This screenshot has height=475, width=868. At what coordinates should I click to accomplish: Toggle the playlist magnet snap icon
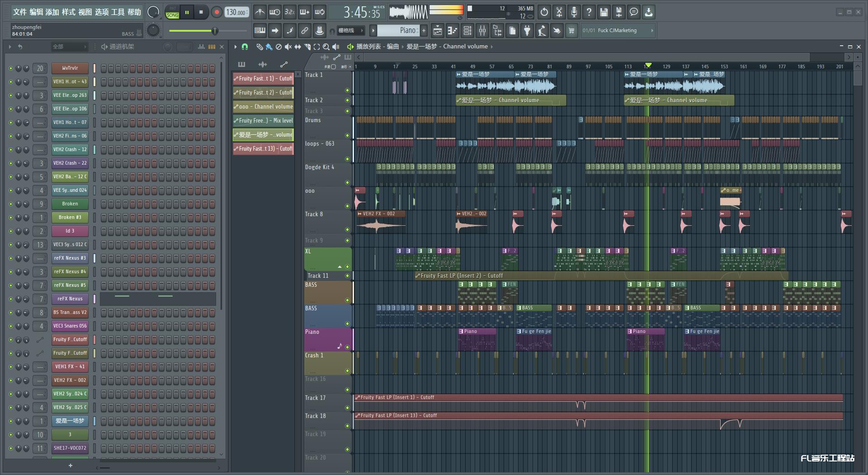(x=245, y=47)
